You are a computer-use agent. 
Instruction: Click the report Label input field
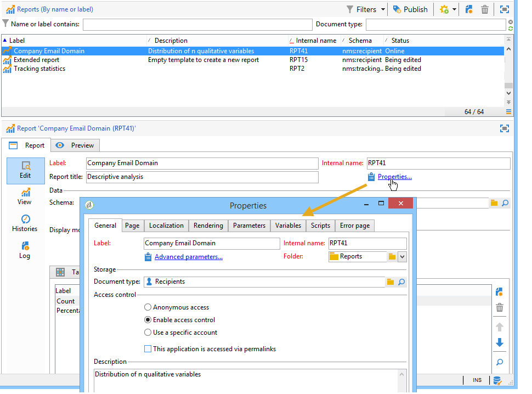click(x=202, y=163)
